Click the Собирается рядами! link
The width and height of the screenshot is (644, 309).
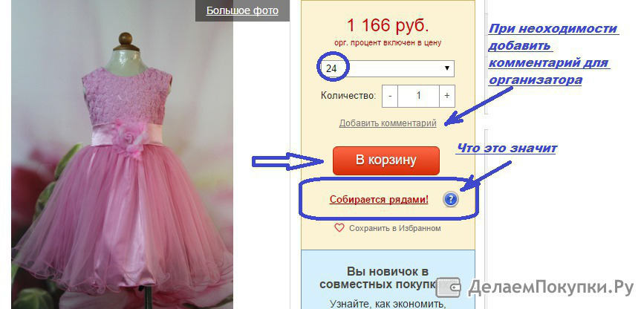[x=379, y=200]
